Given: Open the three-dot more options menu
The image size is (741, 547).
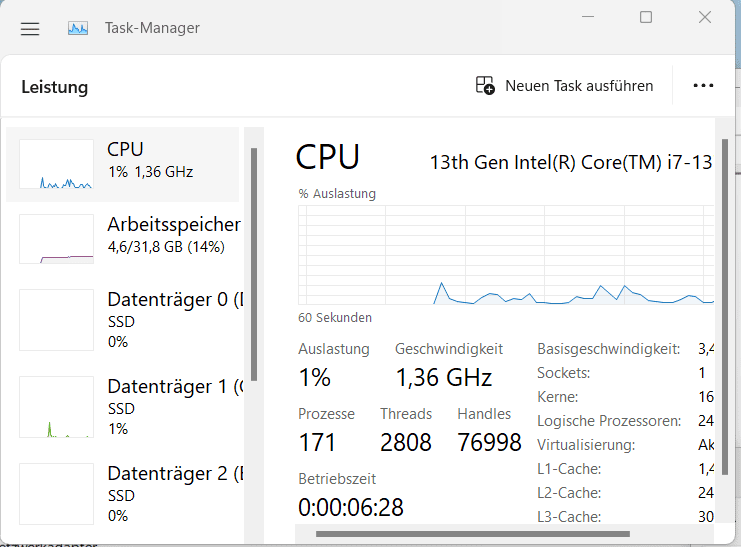Looking at the screenshot, I should coord(703,86).
